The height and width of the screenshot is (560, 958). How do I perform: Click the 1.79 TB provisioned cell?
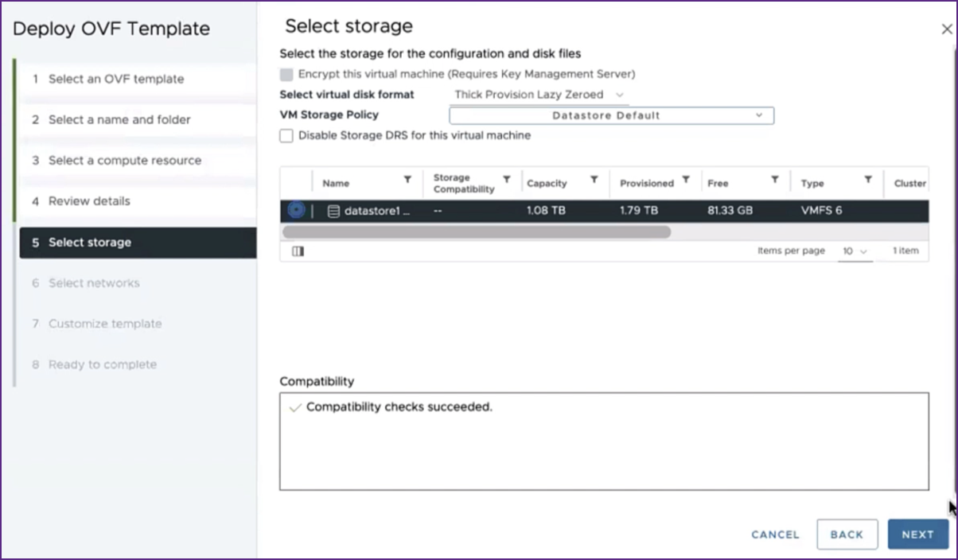coord(639,211)
